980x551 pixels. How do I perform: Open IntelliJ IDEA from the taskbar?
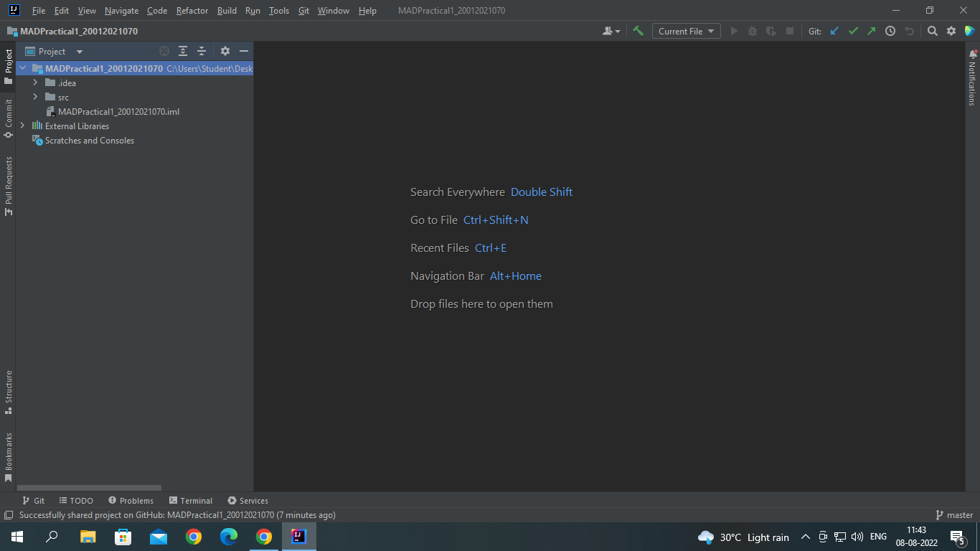(298, 536)
